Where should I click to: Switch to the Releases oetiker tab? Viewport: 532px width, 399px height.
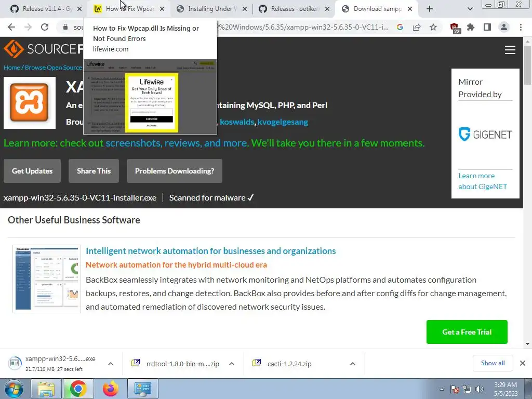(294, 9)
